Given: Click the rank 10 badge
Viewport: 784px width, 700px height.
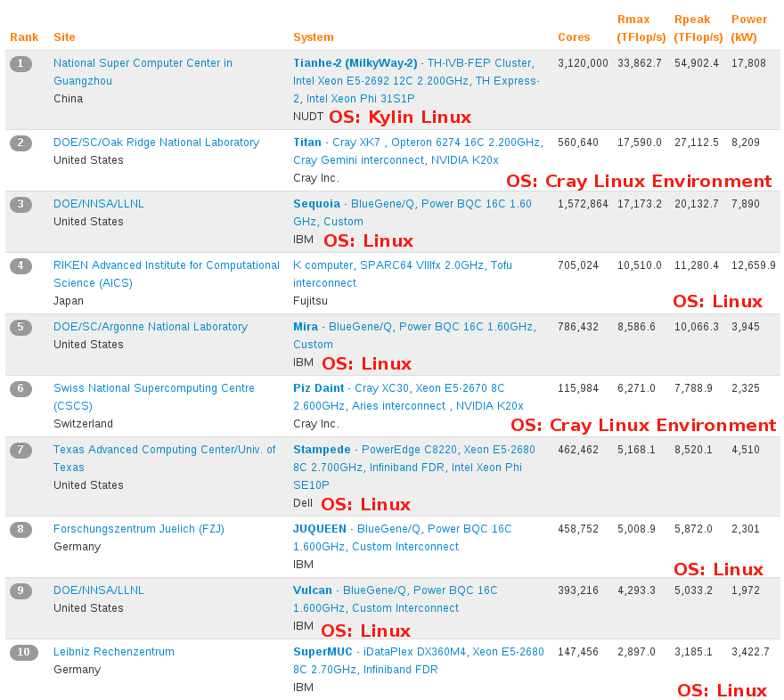Looking at the screenshot, I should 23,653.
